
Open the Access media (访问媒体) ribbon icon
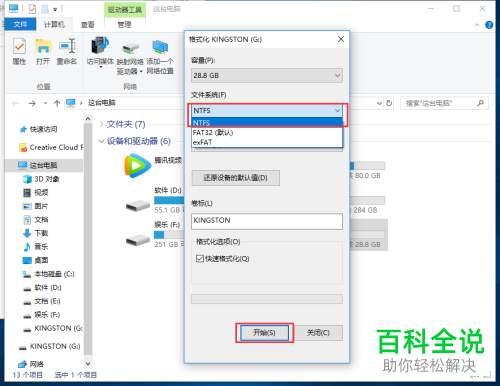[x=100, y=51]
